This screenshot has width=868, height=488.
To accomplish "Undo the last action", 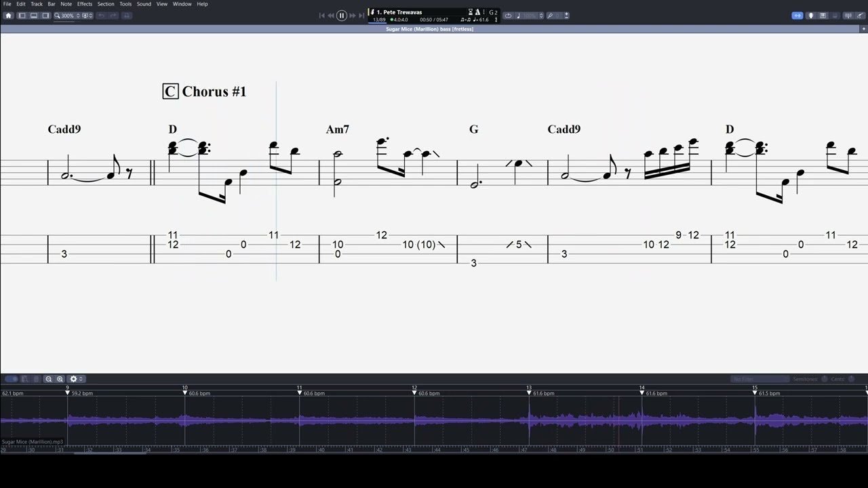I will coord(101,16).
